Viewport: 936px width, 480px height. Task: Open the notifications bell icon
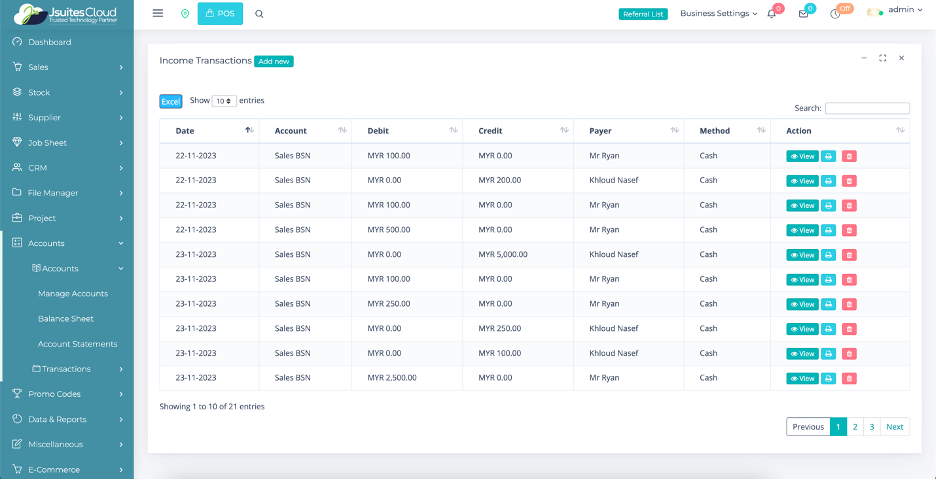point(771,14)
